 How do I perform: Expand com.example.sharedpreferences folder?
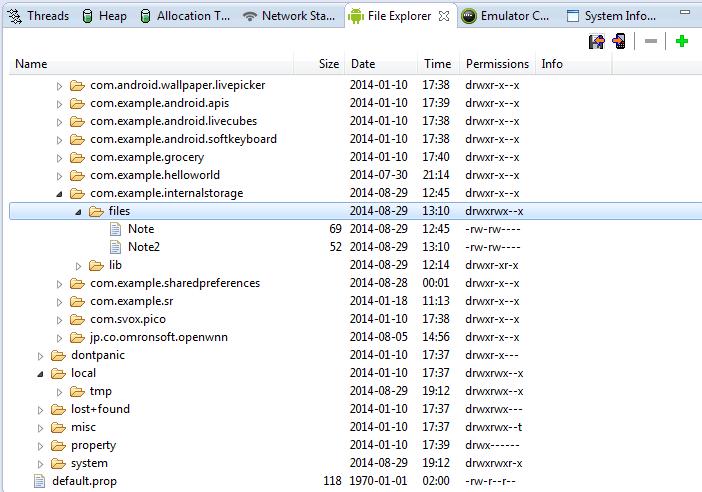pos(59,284)
